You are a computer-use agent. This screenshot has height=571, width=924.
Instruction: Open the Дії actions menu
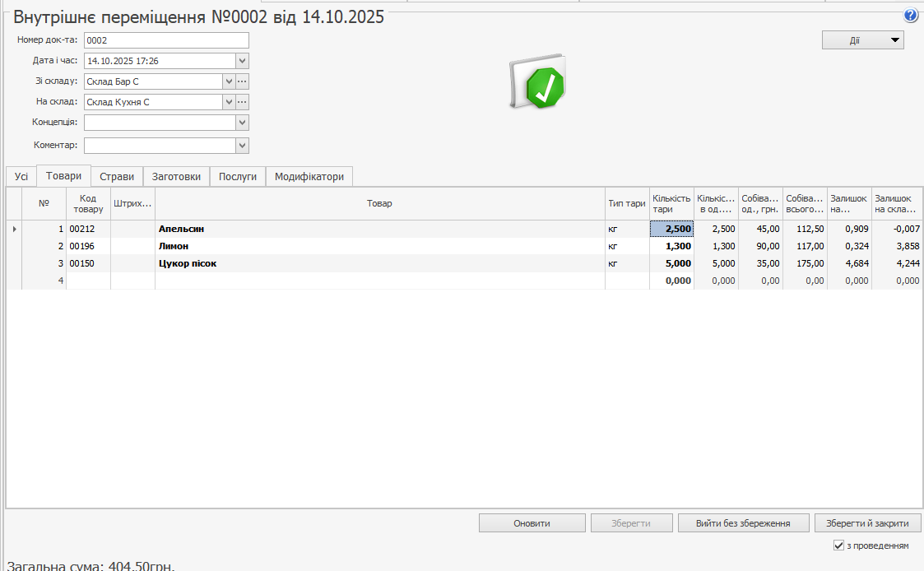pos(862,40)
